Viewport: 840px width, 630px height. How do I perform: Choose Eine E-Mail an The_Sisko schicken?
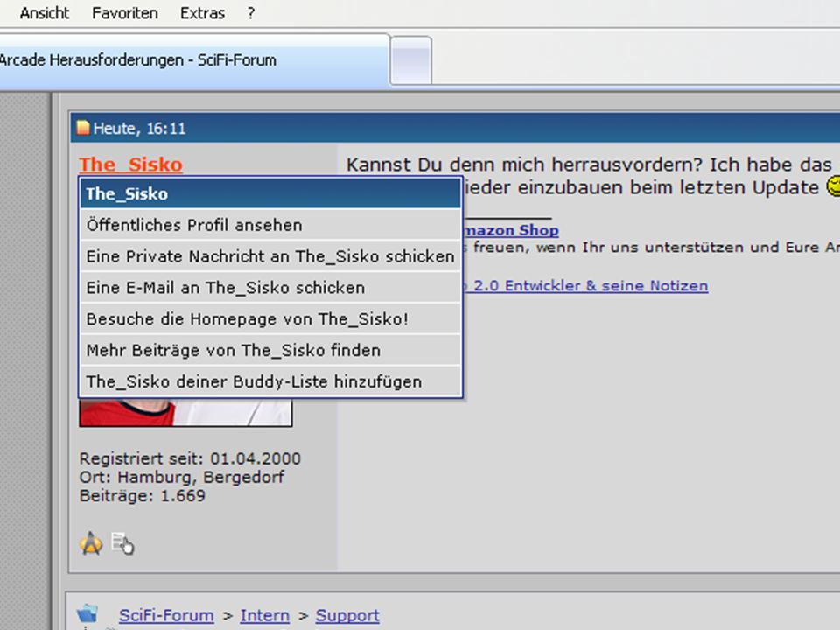[x=225, y=288]
